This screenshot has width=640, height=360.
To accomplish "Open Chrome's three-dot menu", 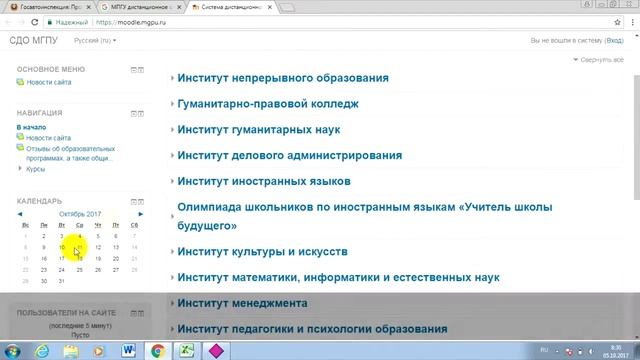I will (x=632, y=22).
